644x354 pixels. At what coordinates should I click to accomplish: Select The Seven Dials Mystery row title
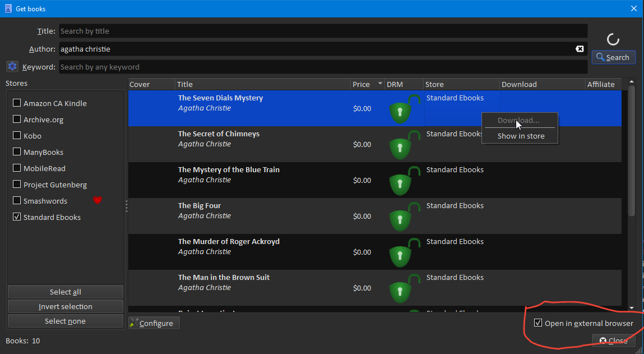[x=221, y=98]
